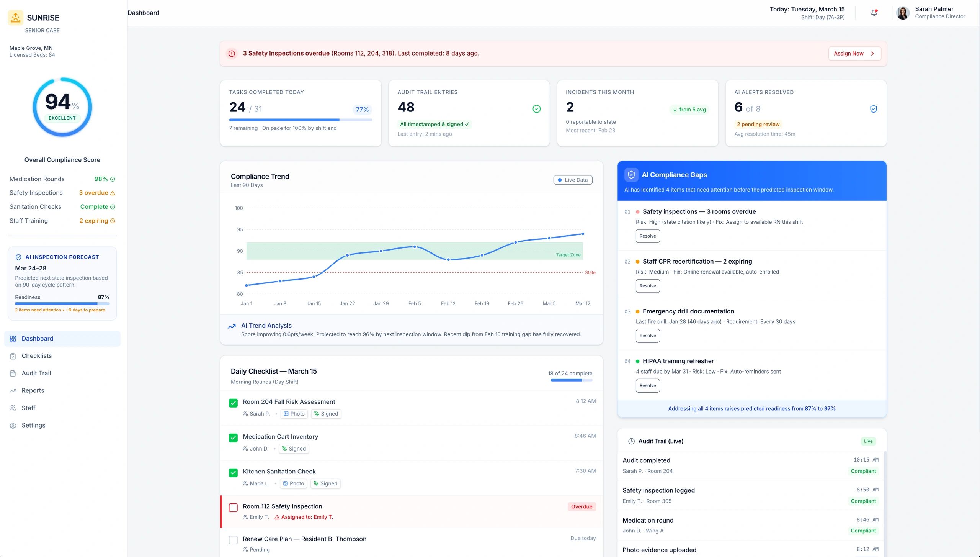Image resolution: width=980 pixels, height=557 pixels.
Task: Check the Room 112 Safety Inspection checkbox
Action: click(233, 508)
